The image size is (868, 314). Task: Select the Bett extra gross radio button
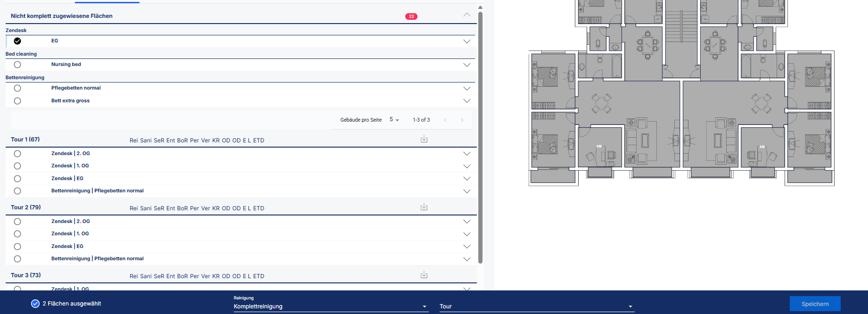17,101
